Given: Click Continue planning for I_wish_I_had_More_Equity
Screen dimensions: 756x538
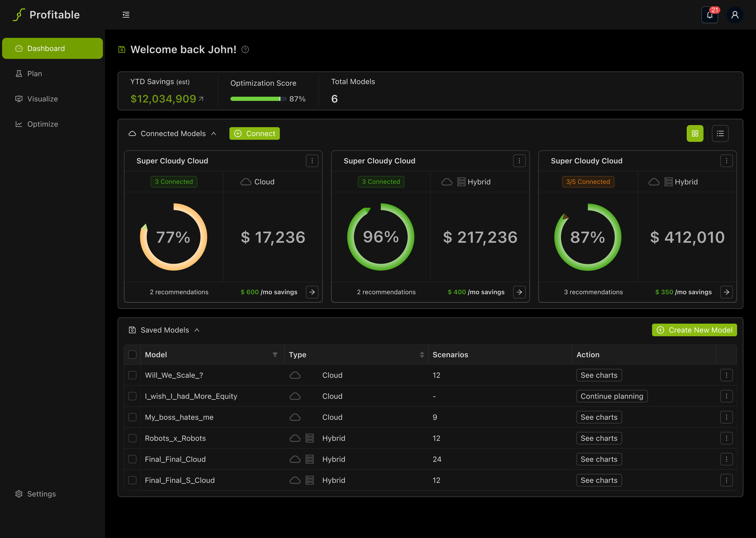Looking at the screenshot, I should pyautogui.click(x=612, y=396).
